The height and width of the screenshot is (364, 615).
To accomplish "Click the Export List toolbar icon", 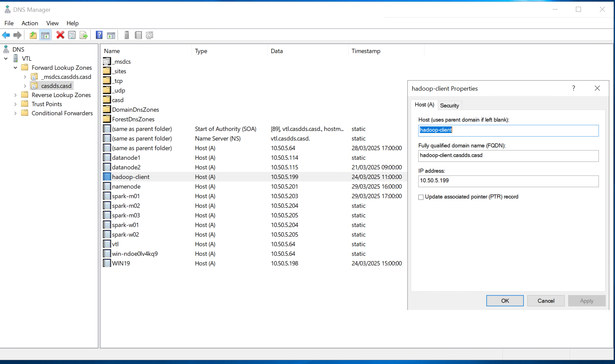I will click(83, 35).
